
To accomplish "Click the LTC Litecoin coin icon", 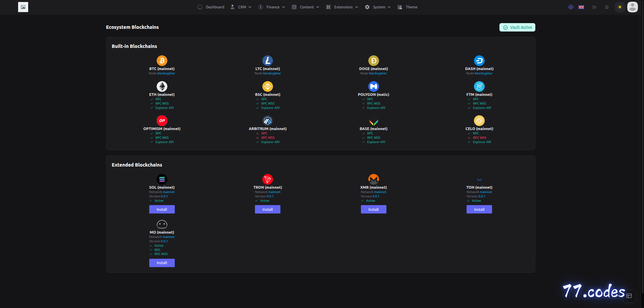I will click(x=268, y=61).
